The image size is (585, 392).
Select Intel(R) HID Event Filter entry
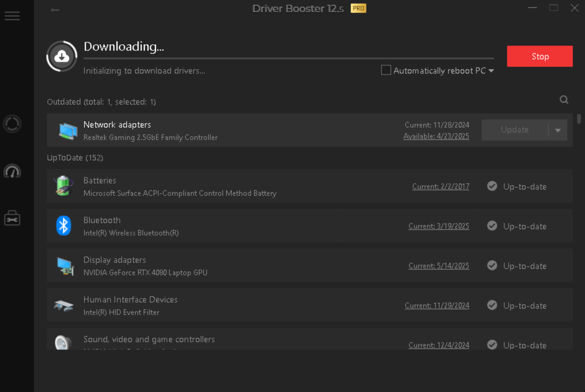[121, 312]
